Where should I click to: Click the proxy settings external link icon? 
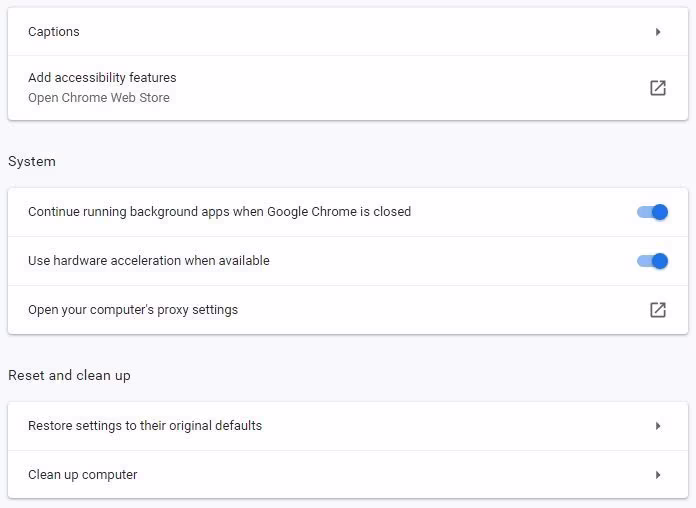(x=657, y=310)
